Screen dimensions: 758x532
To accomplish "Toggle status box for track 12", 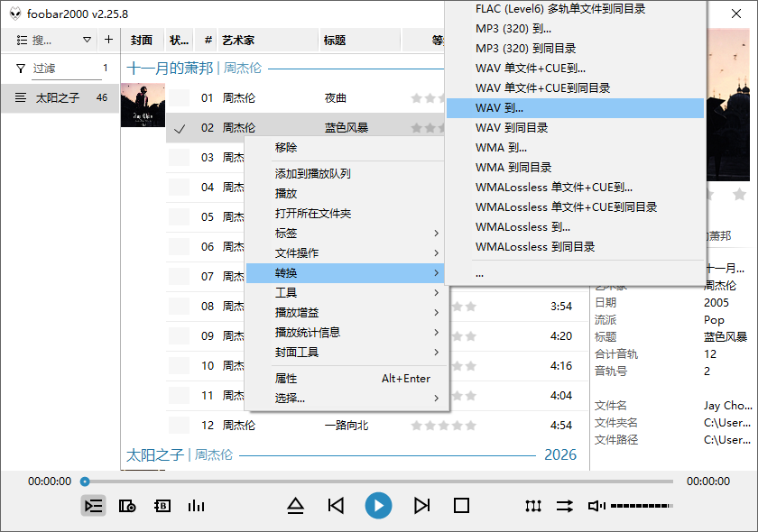I will click(x=180, y=426).
